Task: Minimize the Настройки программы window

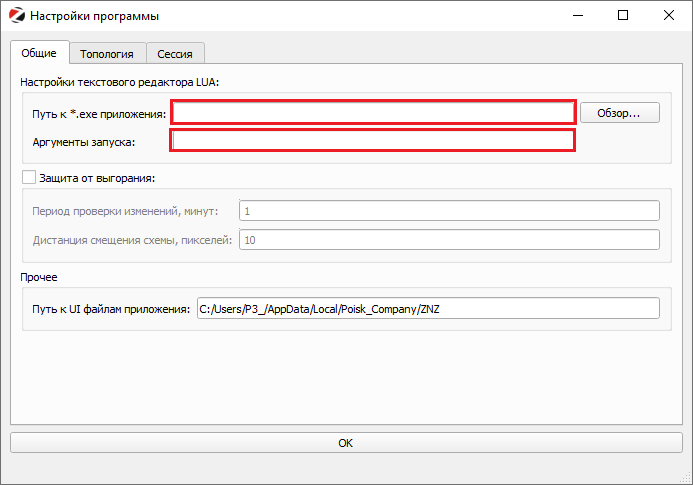Action: click(x=577, y=16)
